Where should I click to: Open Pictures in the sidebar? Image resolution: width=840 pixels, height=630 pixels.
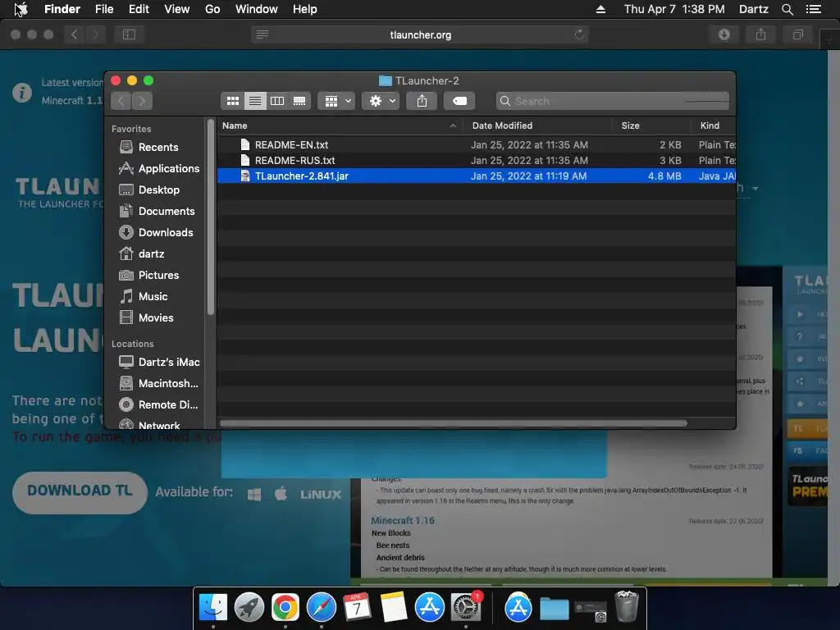coord(149,275)
